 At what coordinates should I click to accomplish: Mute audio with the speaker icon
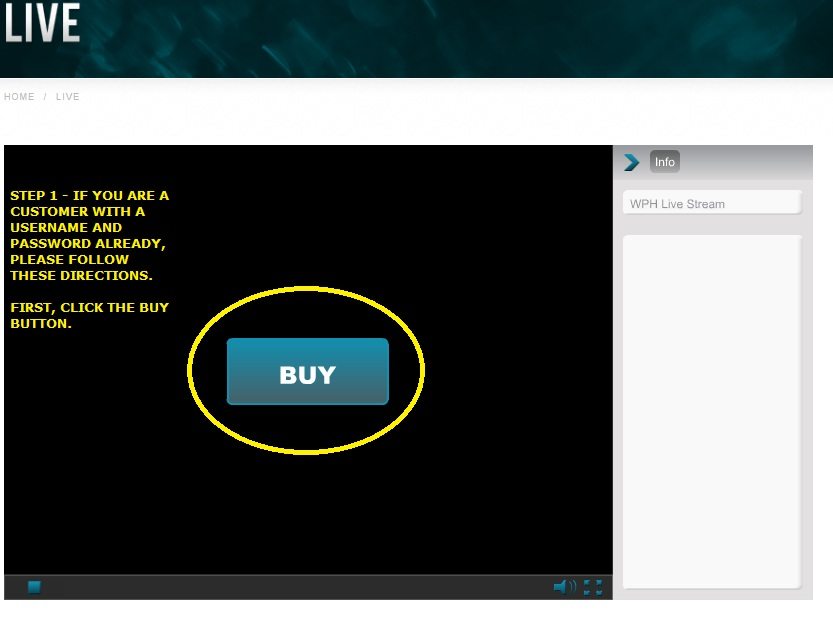click(564, 587)
